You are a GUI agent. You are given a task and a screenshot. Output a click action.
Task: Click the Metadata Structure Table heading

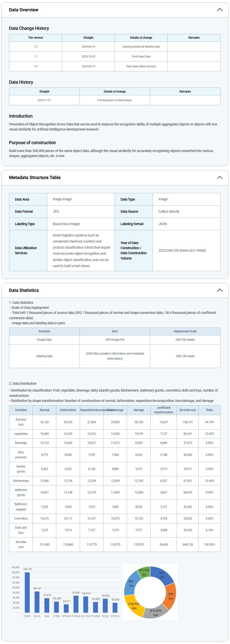coord(35,178)
